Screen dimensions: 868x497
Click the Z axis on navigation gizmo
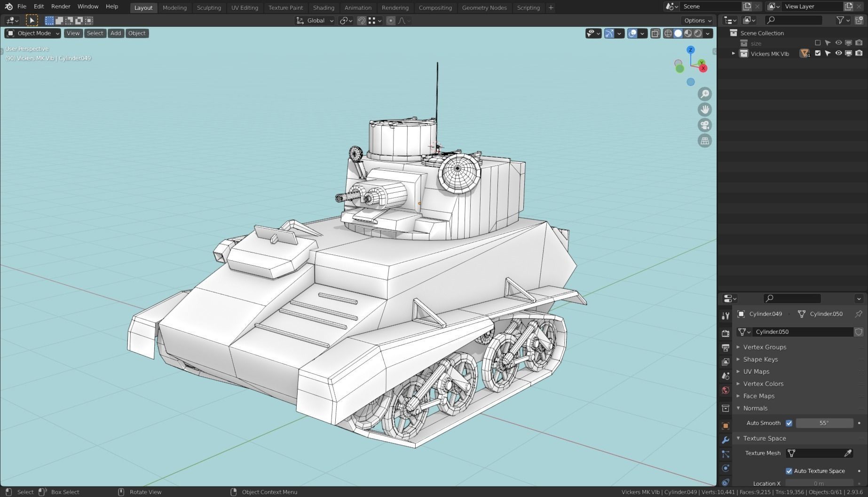click(x=690, y=50)
